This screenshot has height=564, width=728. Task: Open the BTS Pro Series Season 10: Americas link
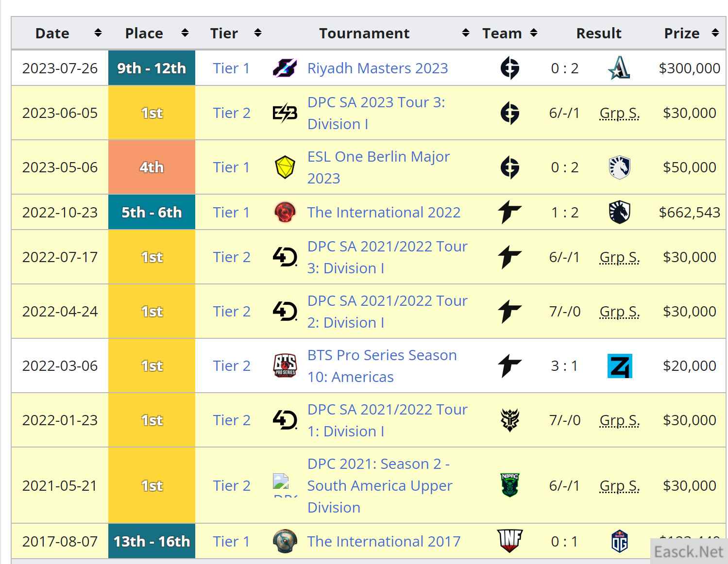[382, 366]
